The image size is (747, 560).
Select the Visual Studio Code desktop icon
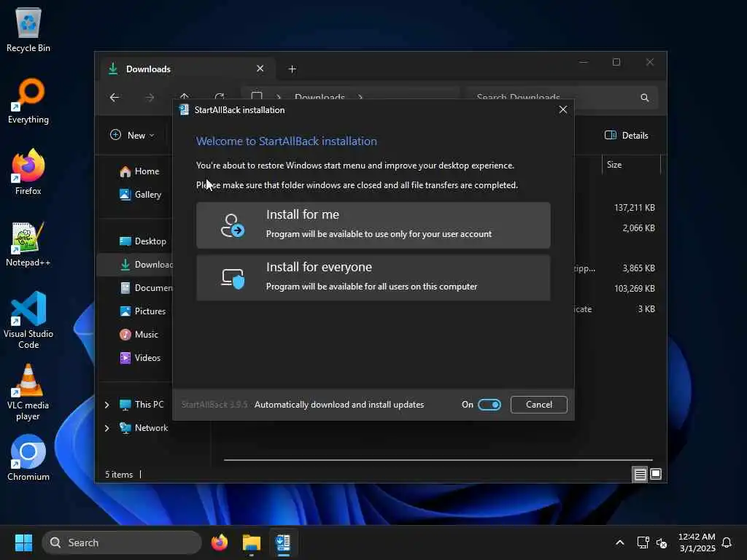(x=28, y=320)
